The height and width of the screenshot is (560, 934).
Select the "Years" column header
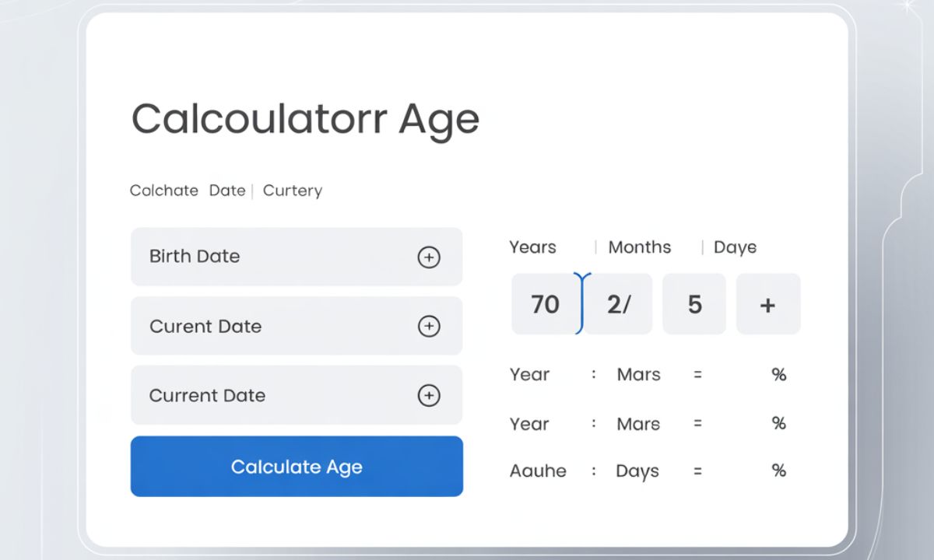point(532,247)
